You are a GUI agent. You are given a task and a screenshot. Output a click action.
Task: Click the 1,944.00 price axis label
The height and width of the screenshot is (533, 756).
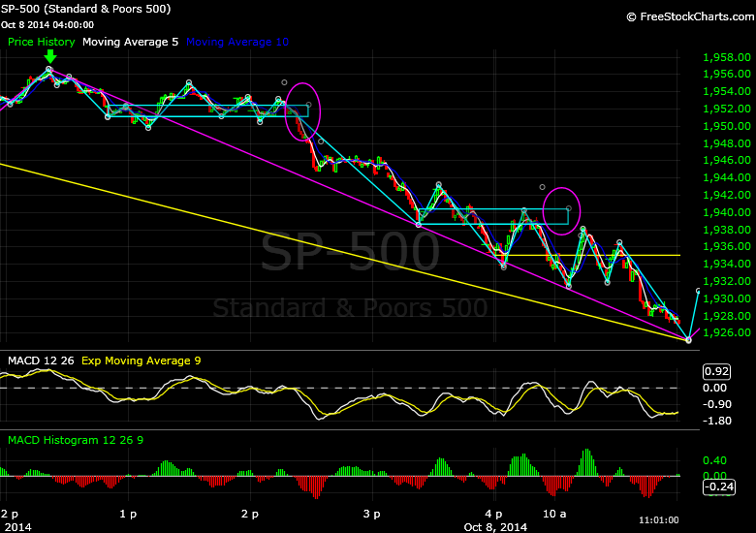(x=727, y=177)
